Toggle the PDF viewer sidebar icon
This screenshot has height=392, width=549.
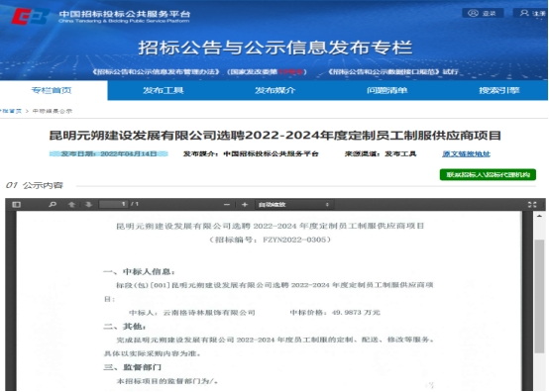click(16, 204)
